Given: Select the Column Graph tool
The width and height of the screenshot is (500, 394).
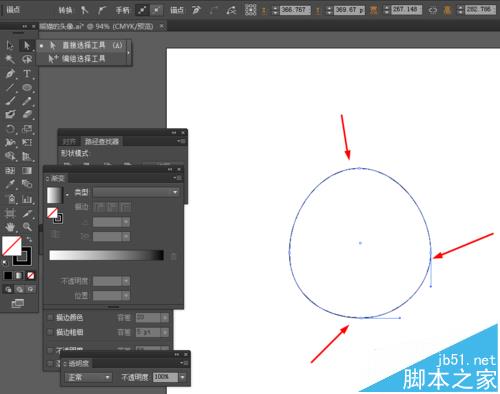Looking at the screenshot, I should (27, 199).
